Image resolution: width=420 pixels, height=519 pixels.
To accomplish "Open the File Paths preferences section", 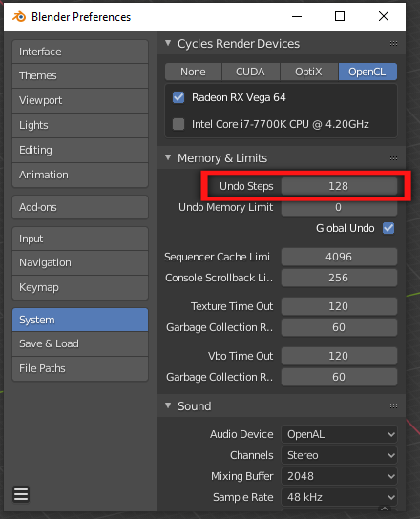I will (x=80, y=368).
